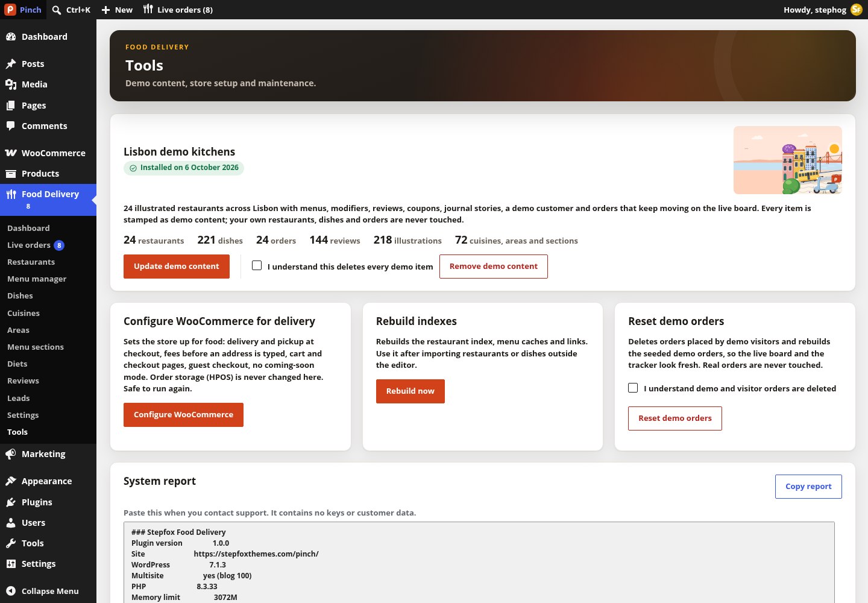Check 'I understand this deletes every demo item'
The image size is (868, 603).
257,265
